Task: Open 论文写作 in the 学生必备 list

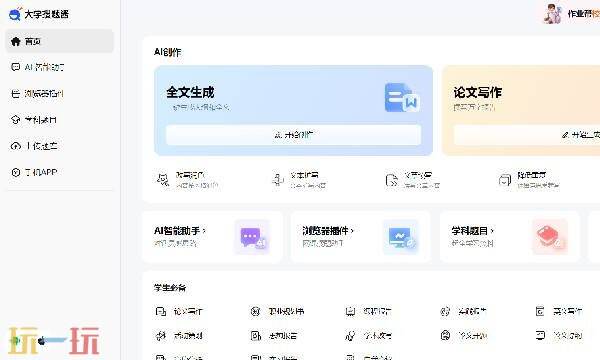Action: pos(188,311)
